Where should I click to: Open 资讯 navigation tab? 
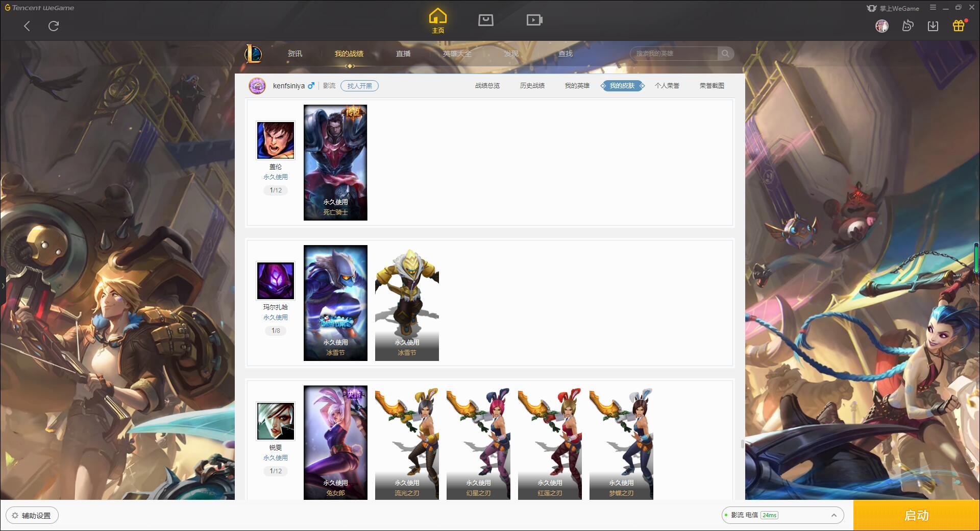click(x=295, y=54)
